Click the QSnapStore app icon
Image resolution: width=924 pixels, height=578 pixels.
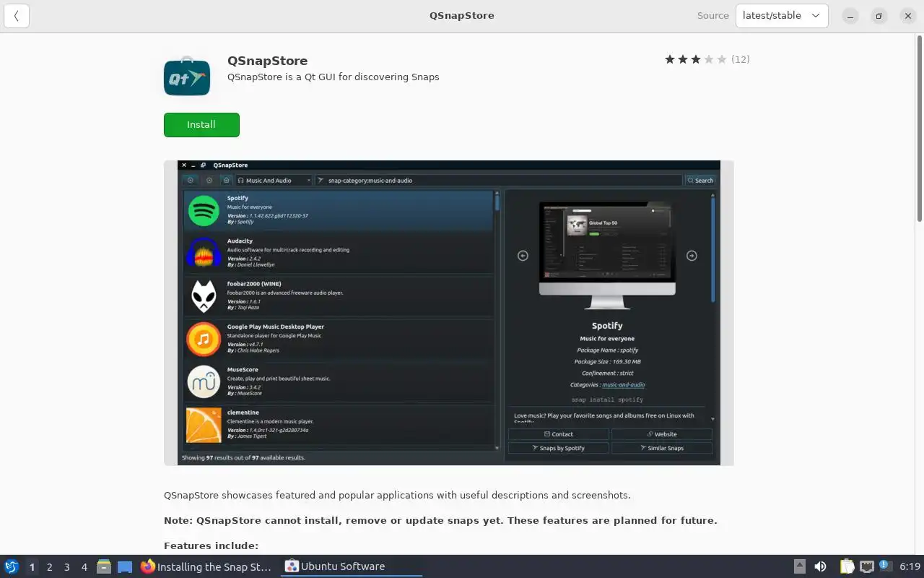(187, 76)
